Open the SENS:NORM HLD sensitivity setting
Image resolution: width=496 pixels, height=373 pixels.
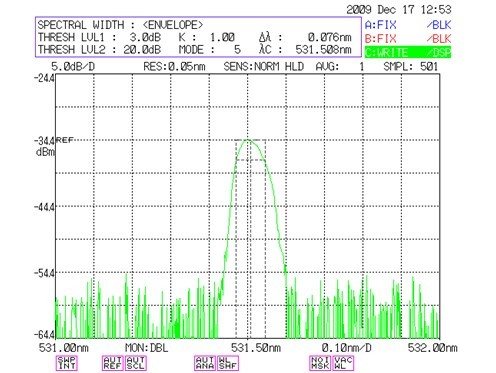[x=263, y=67]
